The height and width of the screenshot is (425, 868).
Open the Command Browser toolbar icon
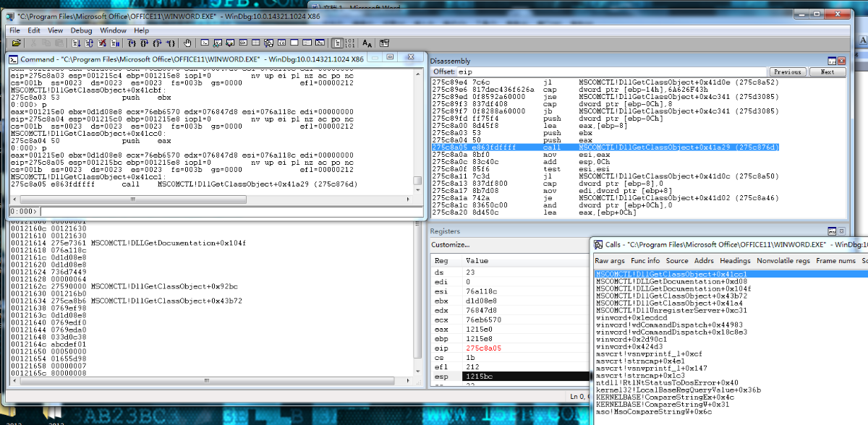click(x=320, y=43)
